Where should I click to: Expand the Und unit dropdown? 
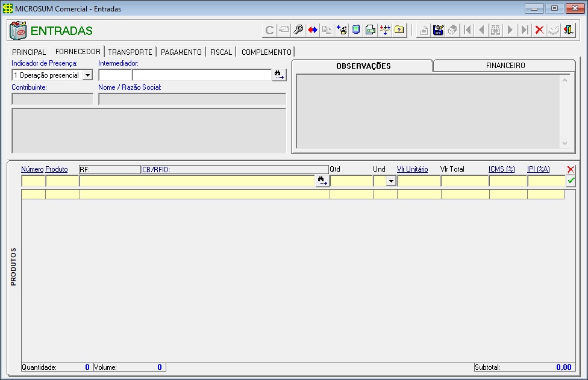[x=391, y=181]
